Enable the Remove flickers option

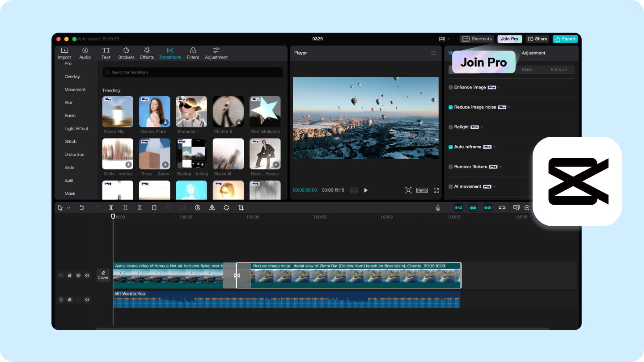[450, 166]
